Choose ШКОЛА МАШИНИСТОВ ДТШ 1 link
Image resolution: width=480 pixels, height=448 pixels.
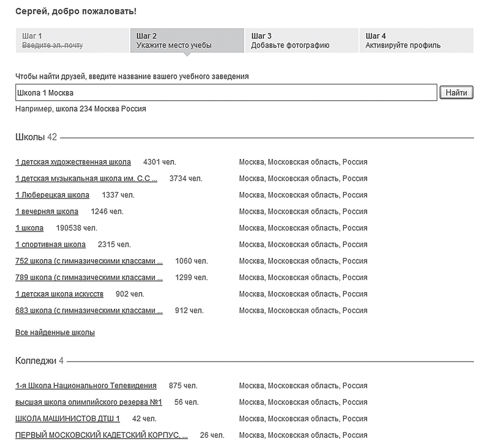point(68,419)
